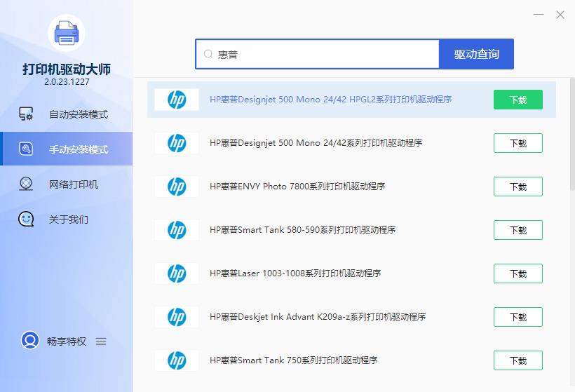575x392 pixels.
Task: Focus the search field containing 惠普
Action: point(317,54)
